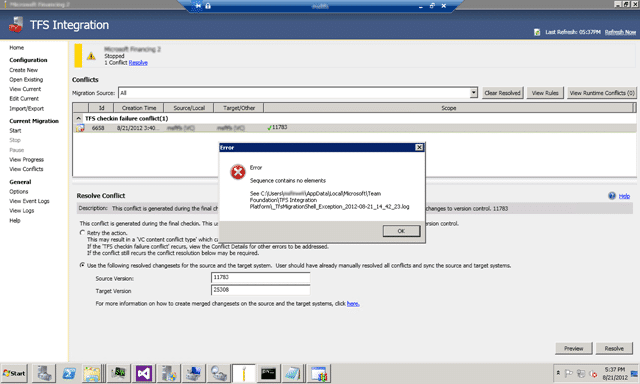Click the last window taskbar icon
This screenshot has width=640, height=384.
tap(318, 373)
